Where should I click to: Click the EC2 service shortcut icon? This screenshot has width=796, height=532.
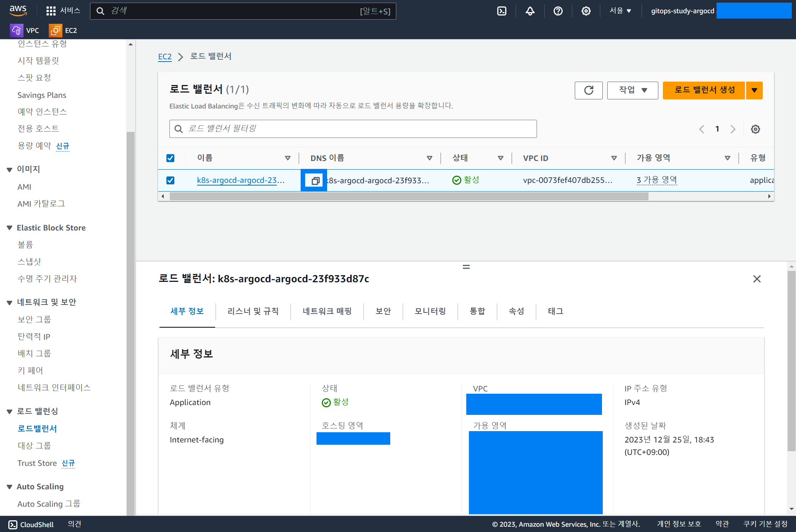pos(55,31)
